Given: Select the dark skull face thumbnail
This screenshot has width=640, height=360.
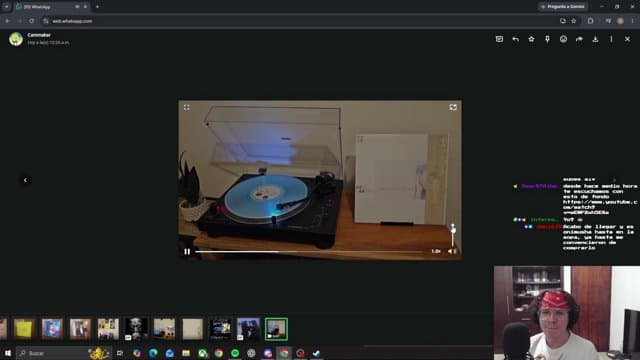Looking at the screenshot, I should (136, 329).
